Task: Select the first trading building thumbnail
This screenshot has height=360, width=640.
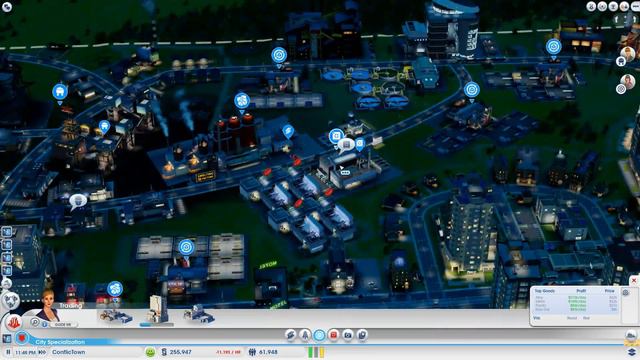Action: pos(116,316)
